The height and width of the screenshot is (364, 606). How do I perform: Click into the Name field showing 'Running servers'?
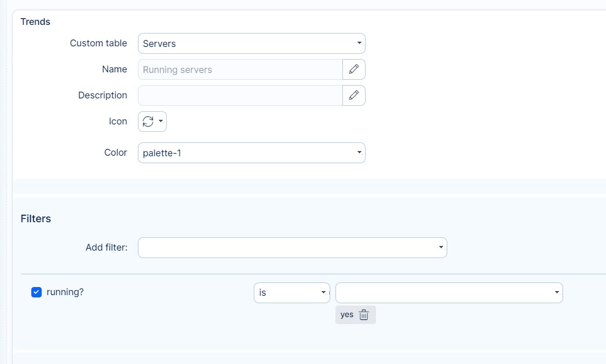click(x=240, y=69)
